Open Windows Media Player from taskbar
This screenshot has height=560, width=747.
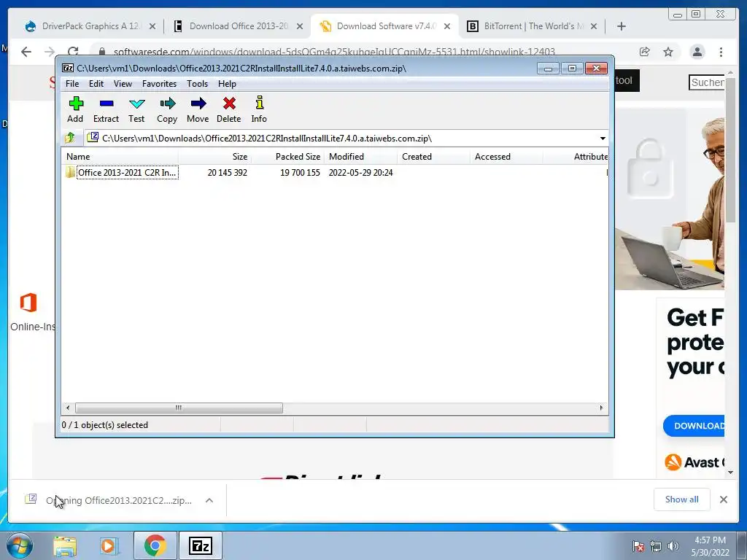109,545
